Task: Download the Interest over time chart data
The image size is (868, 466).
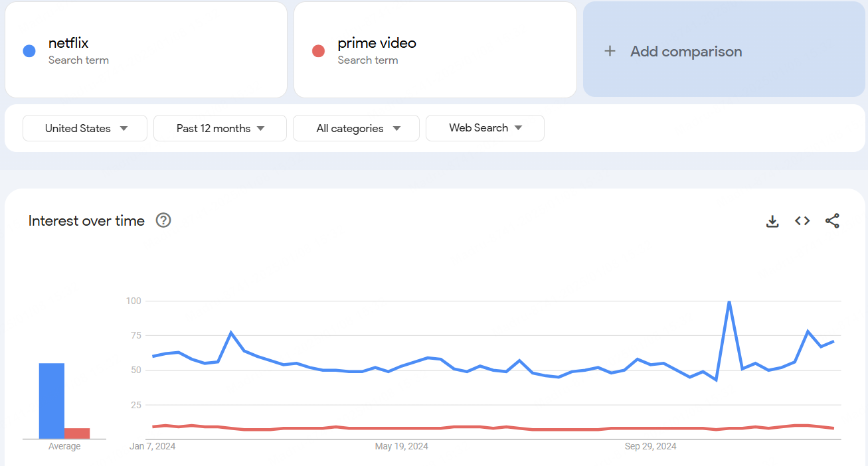Action: [772, 221]
